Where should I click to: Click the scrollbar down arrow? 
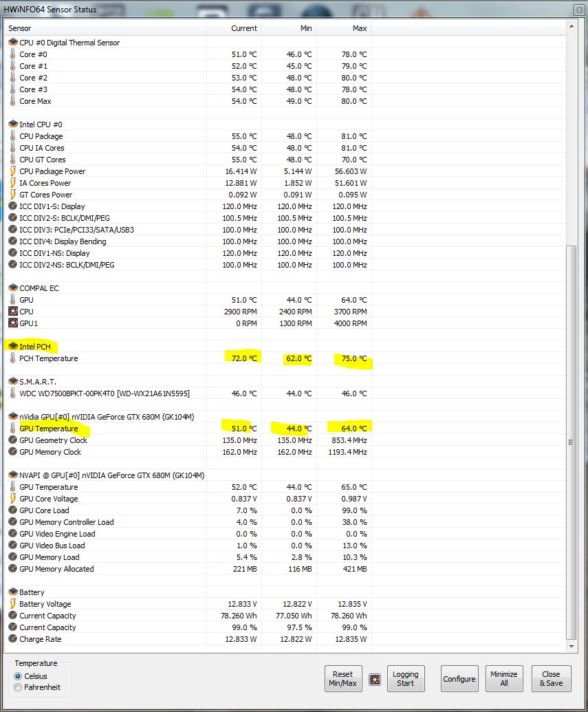click(571, 646)
